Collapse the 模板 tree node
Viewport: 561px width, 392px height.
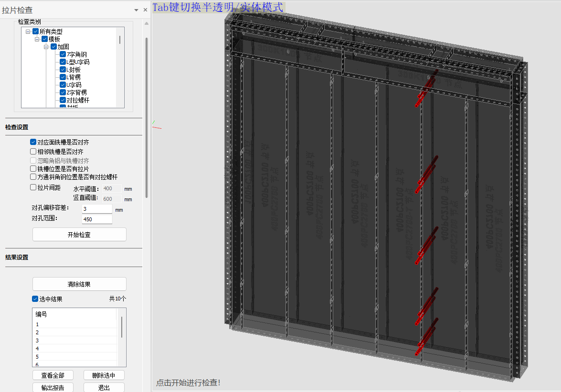tap(37, 39)
